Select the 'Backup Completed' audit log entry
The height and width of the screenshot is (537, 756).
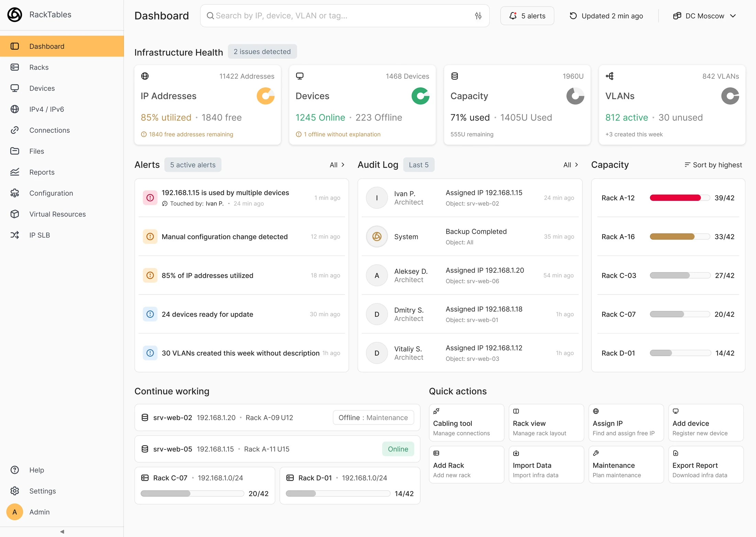[470, 236]
